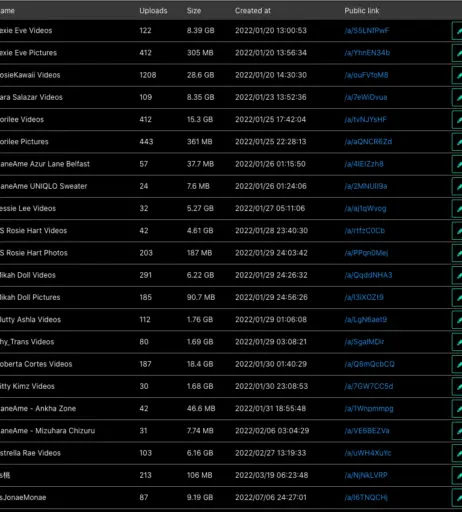Click the 2022/02/27 13:19:33 date cell
This screenshot has width=462, height=512.
click(x=270, y=453)
